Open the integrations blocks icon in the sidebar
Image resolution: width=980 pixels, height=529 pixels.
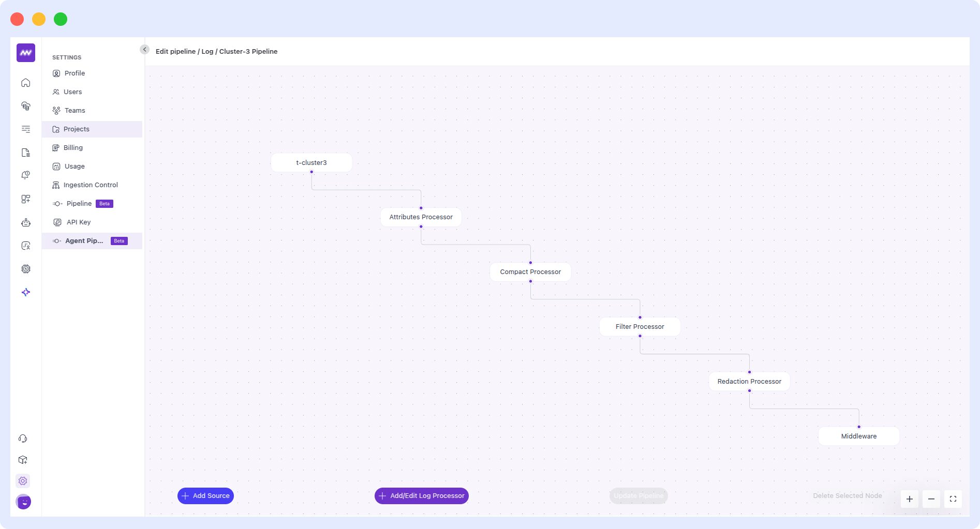click(x=25, y=199)
